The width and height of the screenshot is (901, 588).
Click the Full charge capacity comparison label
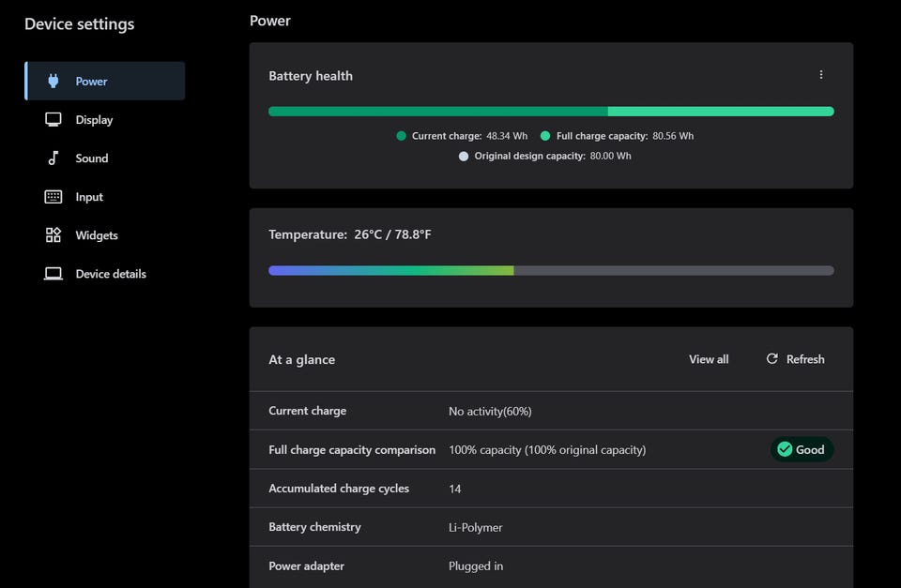(352, 450)
